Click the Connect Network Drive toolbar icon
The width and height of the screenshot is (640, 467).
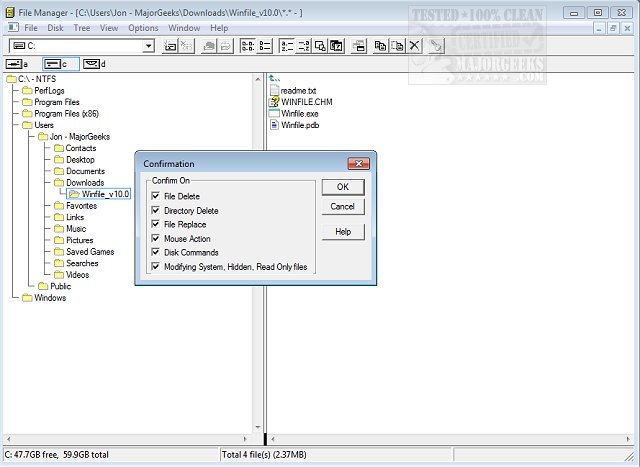[x=169, y=46]
